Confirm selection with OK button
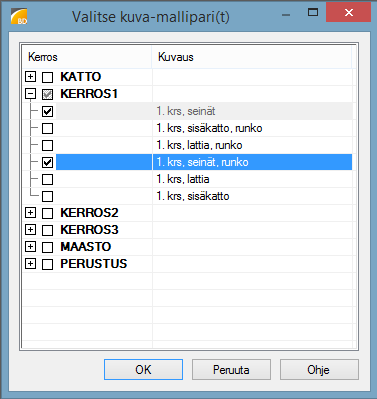 click(143, 369)
